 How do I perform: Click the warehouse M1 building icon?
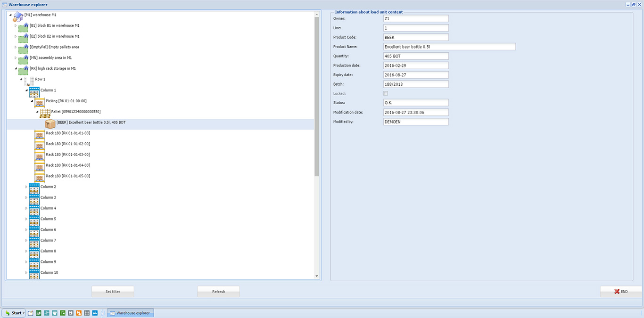pyautogui.click(x=18, y=16)
